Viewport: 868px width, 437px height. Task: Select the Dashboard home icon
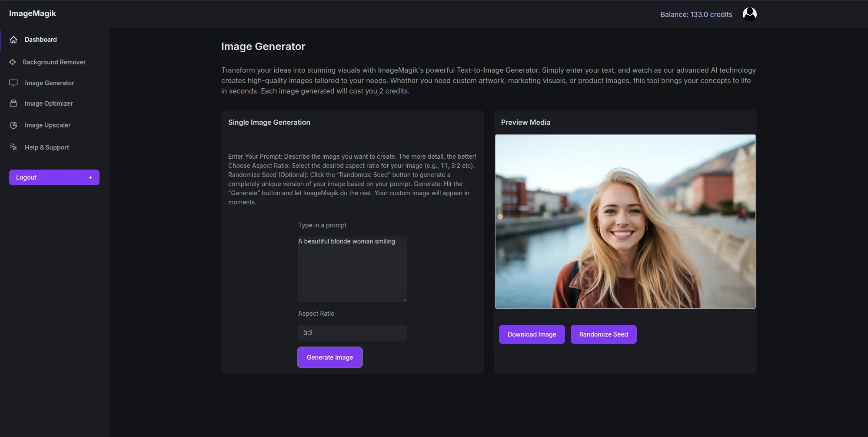13,40
